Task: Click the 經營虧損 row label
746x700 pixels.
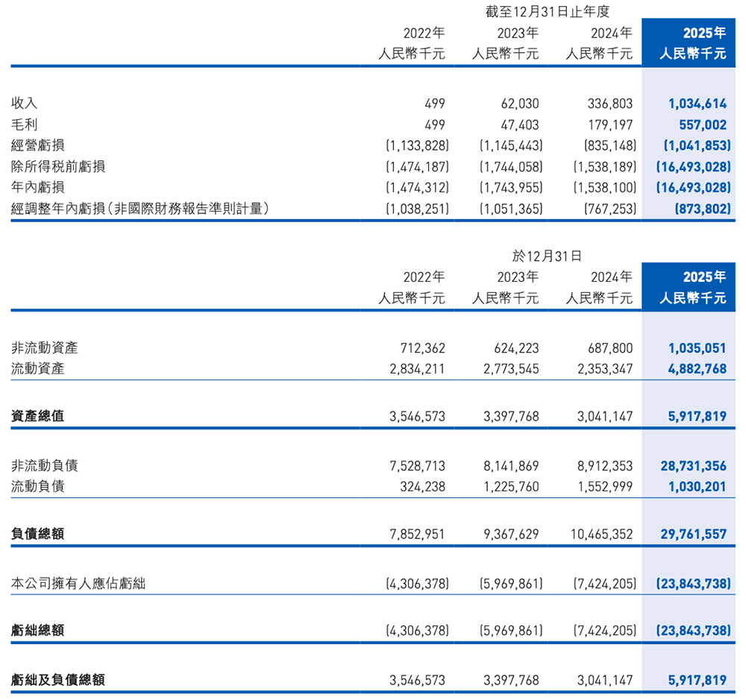Action: (x=37, y=145)
